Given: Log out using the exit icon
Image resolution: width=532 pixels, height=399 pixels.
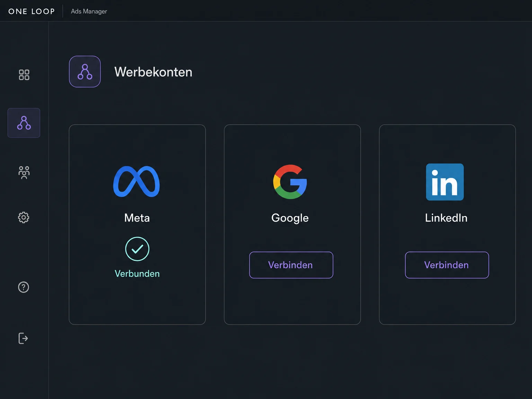Looking at the screenshot, I should point(23,338).
